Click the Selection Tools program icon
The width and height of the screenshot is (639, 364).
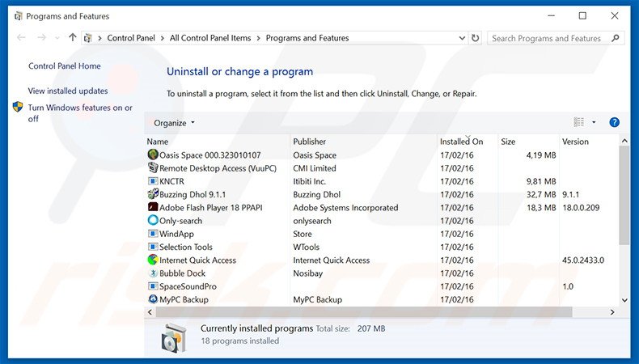(x=153, y=247)
